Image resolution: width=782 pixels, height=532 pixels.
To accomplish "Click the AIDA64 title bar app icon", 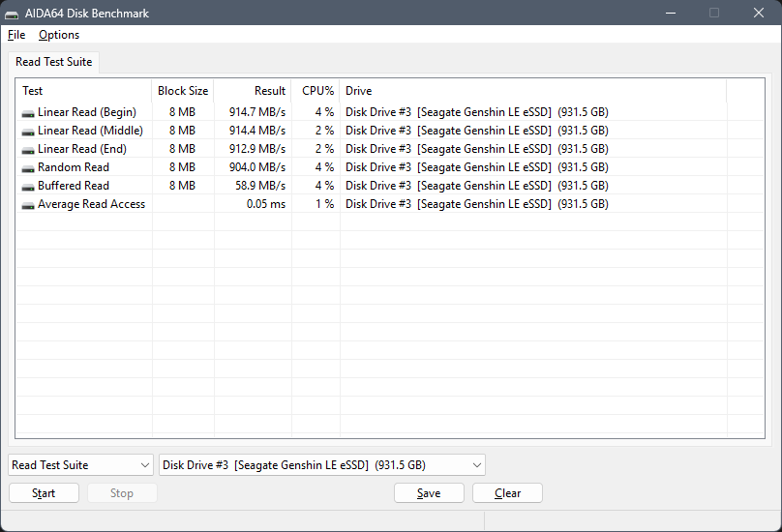I will pyautogui.click(x=12, y=14).
